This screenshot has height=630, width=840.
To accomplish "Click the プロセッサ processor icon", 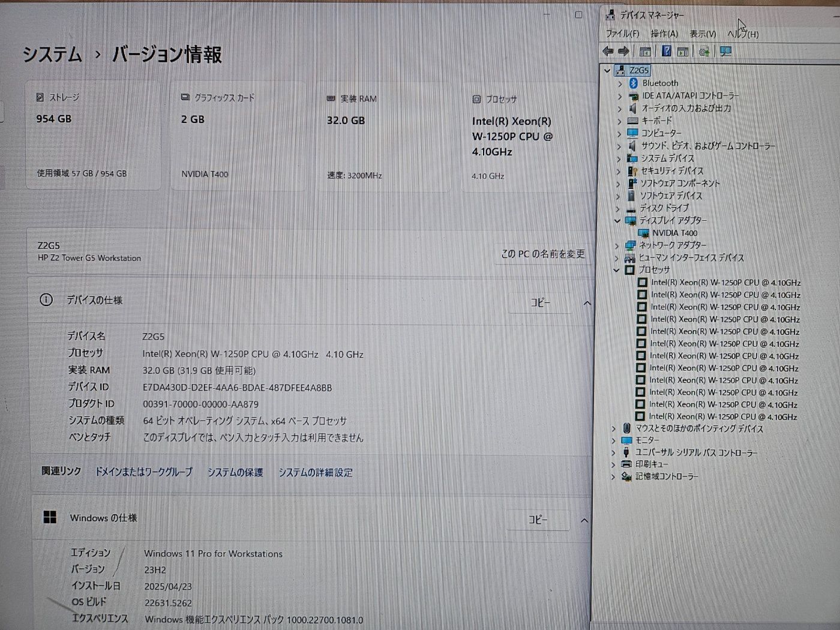I will pyautogui.click(x=476, y=99).
